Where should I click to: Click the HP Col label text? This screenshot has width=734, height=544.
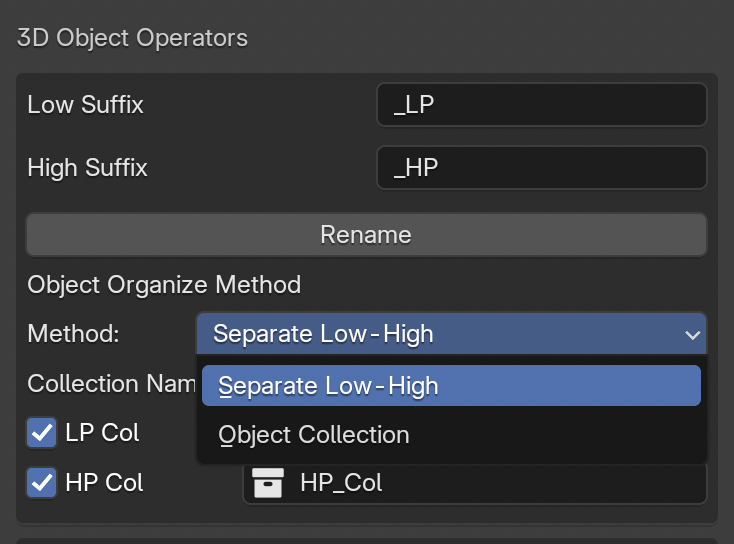coord(104,483)
